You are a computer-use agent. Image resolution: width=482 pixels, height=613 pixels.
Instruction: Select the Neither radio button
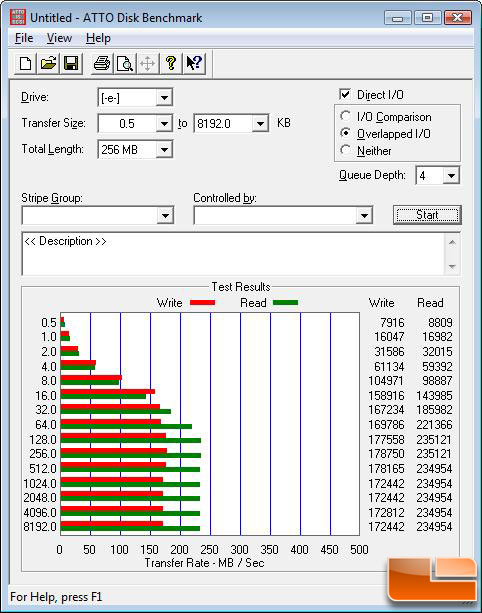[345, 150]
